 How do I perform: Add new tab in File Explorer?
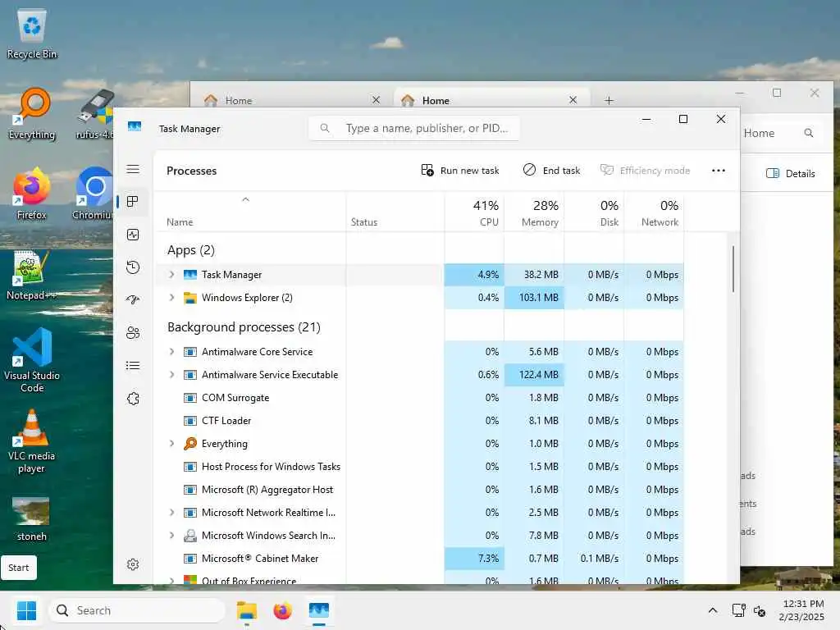point(609,100)
